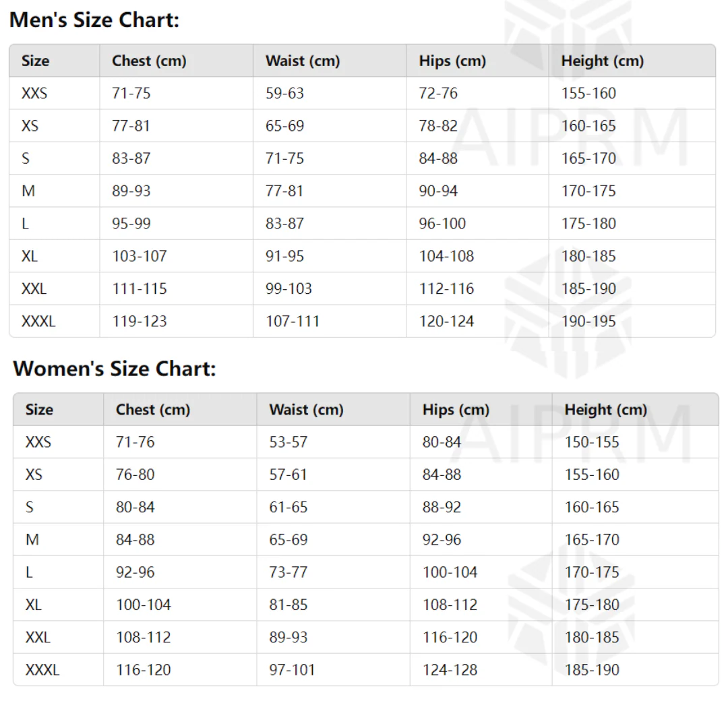Select the Waist (cm) header in women's chart
The image size is (728, 728).
[306, 409]
